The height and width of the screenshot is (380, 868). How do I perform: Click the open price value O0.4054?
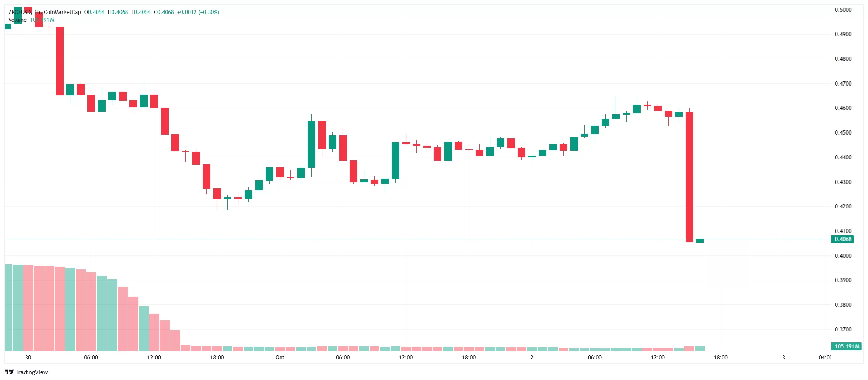pyautogui.click(x=94, y=12)
